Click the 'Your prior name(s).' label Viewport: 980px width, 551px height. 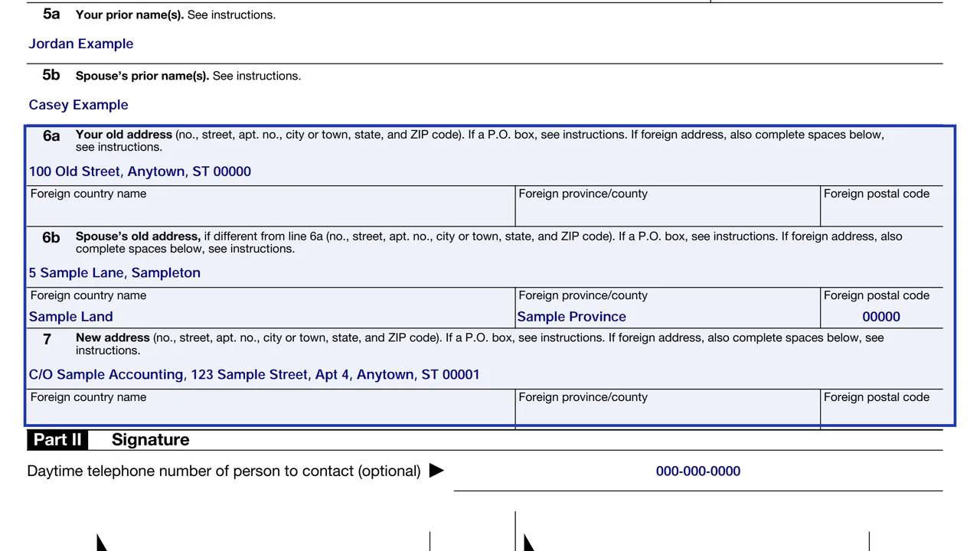tap(129, 15)
